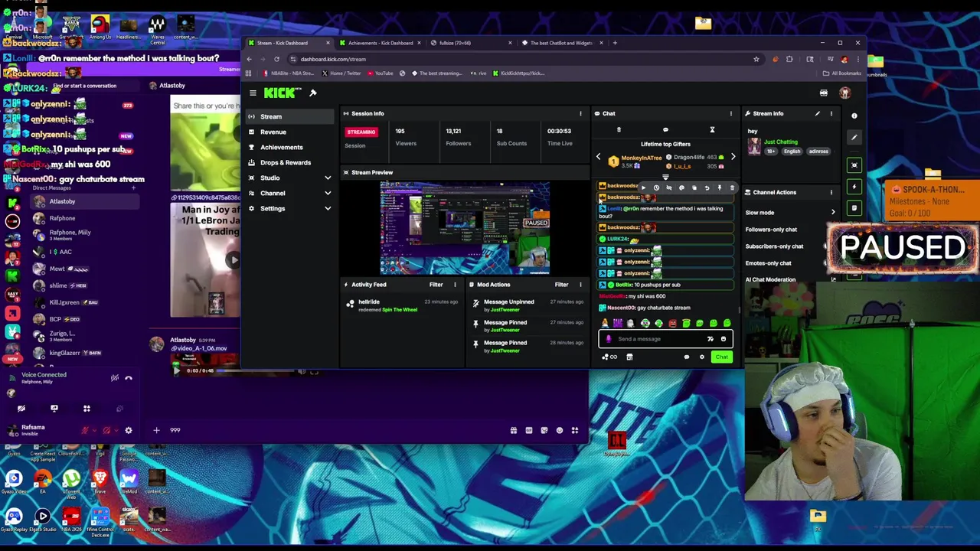Open Discord user settings gear icon
The height and width of the screenshot is (551, 980).
(x=129, y=431)
